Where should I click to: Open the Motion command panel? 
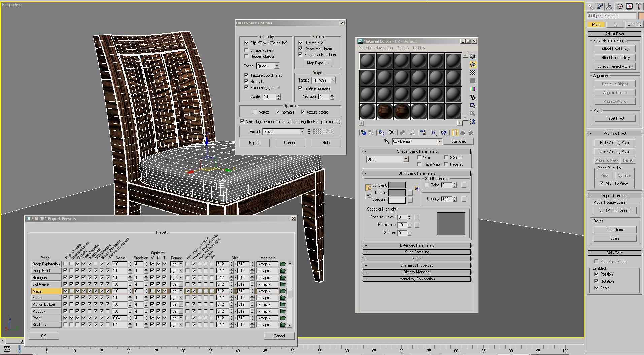(619, 6)
